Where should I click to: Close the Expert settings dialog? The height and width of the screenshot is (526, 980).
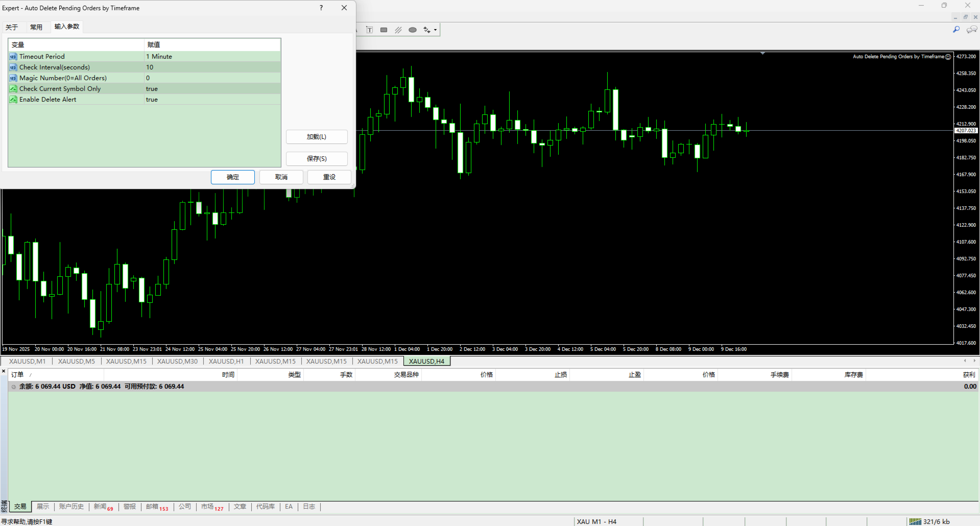pos(344,8)
